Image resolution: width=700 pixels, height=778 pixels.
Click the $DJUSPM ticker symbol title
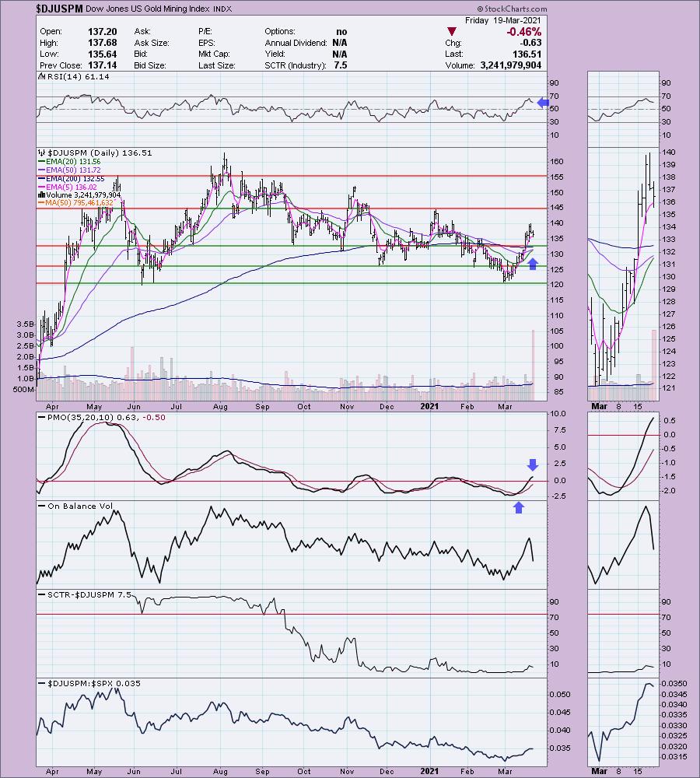(60, 9)
